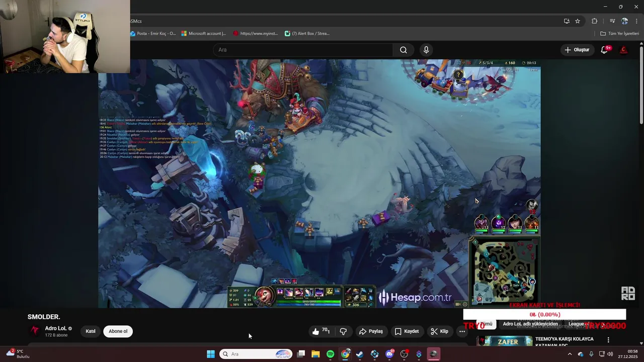Open the Chrome profile picture
644x362 pixels.
pos(624,21)
